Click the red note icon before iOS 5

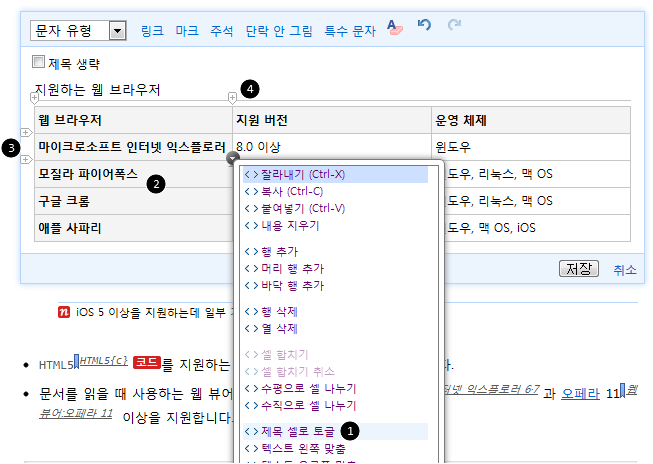64,312
